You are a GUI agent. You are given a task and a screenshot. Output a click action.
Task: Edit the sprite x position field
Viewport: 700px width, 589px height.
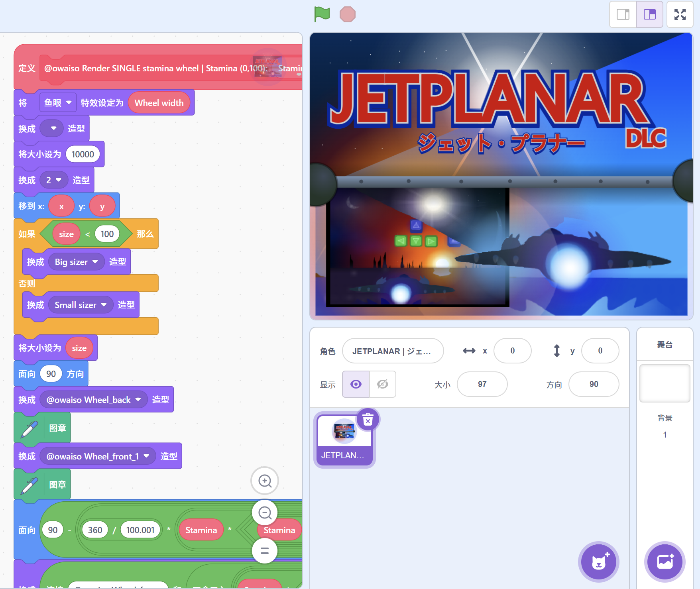coord(512,351)
